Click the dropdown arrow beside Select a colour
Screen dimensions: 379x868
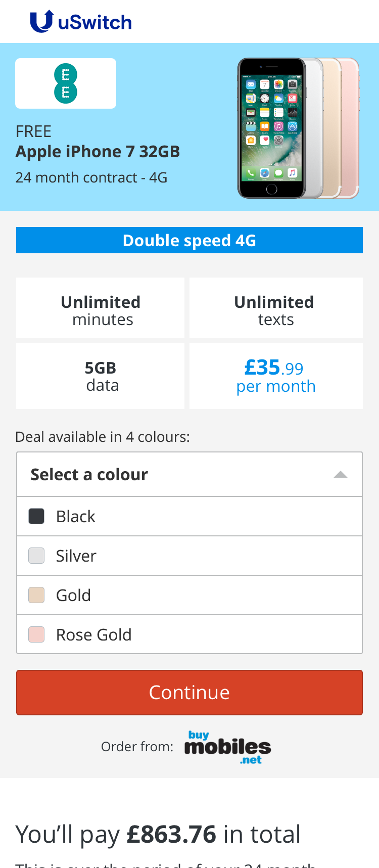(341, 475)
